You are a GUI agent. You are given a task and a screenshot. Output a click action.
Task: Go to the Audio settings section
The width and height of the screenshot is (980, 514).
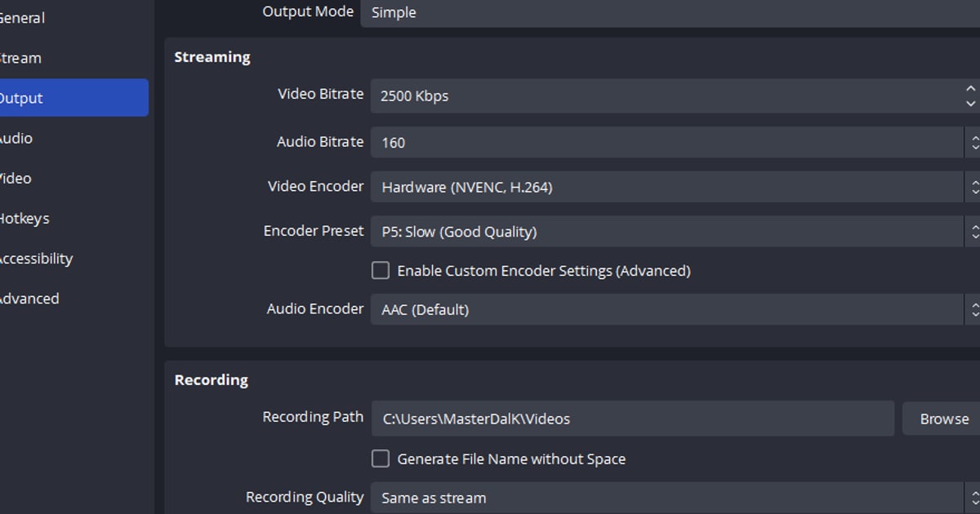(16, 138)
